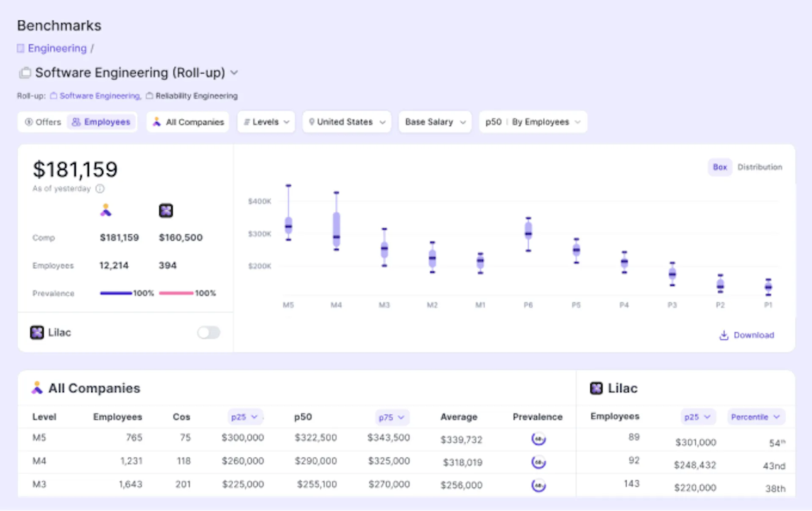Open the All Companies filter
The width and height of the screenshot is (812, 511).
[188, 122]
